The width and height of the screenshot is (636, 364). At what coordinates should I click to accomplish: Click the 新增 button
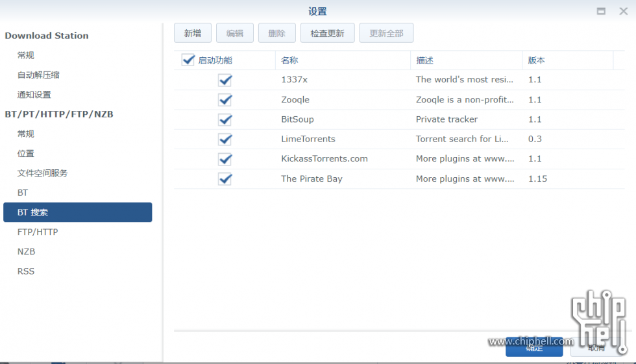point(193,33)
